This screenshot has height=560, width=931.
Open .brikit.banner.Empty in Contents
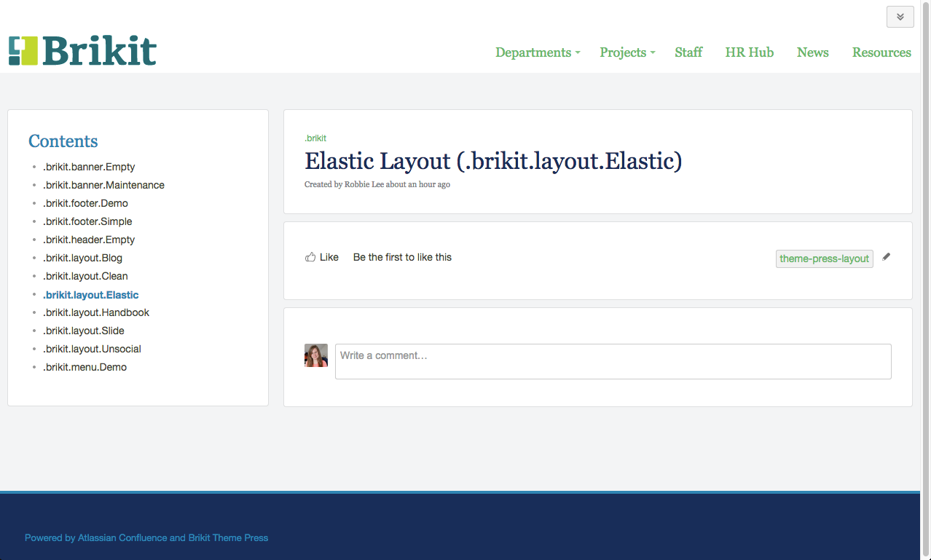pos(89,167)
